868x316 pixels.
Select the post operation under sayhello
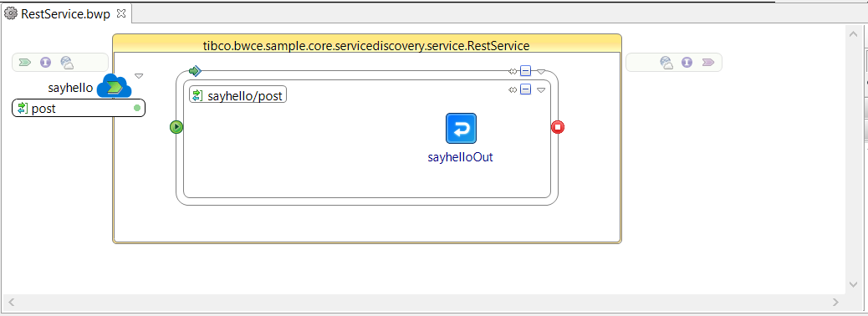pos(79,108)
